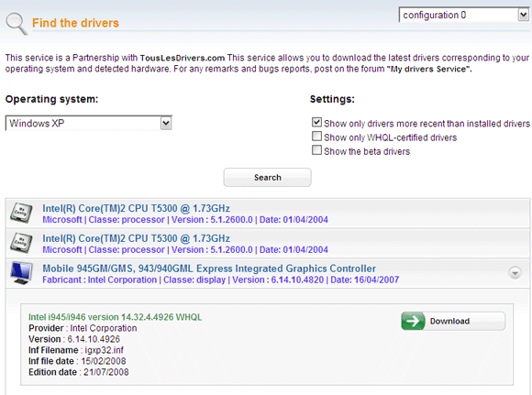Viewport: 532px width, 395px height.
Task: Click the Version : 6.14.10.4926 line
Action: [x=74, y=339]
